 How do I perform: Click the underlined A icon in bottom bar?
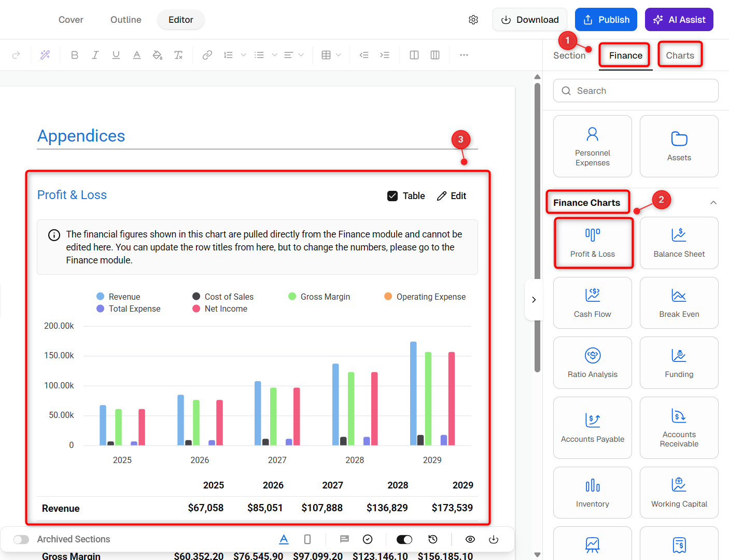click(x=284, y=539)
